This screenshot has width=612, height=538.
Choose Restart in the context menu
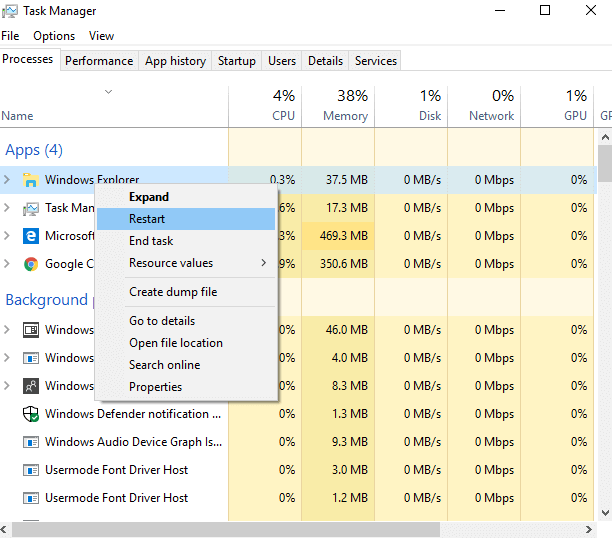(x=186, y=219)
